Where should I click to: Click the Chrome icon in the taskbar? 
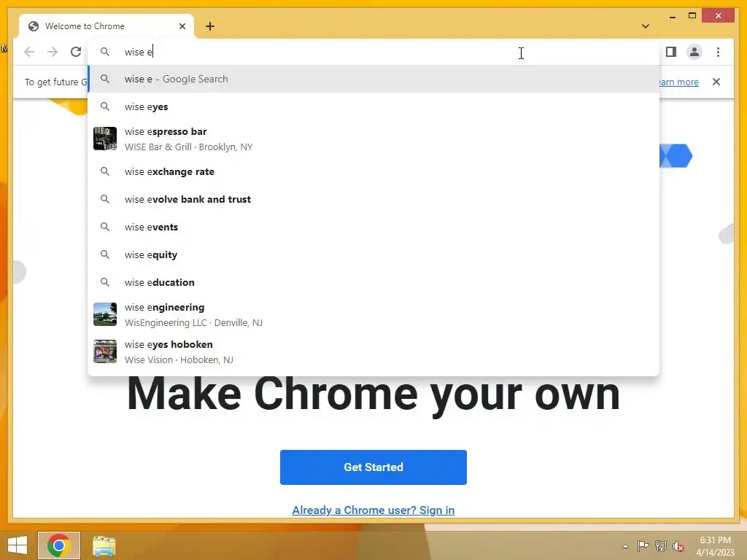pos(59,545)
